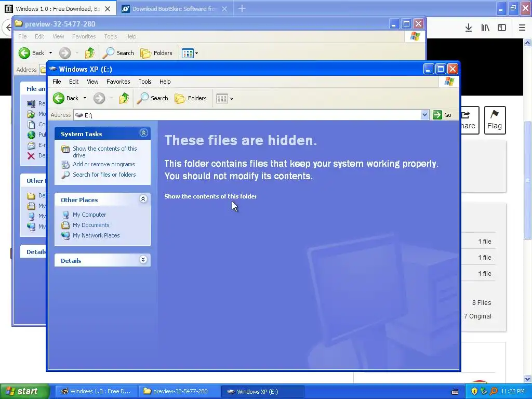Click the Add or remove programs icon
Image resolution: width=532 pixels, height=399 pixels.
pyautogui.click(x=65, y=165)
